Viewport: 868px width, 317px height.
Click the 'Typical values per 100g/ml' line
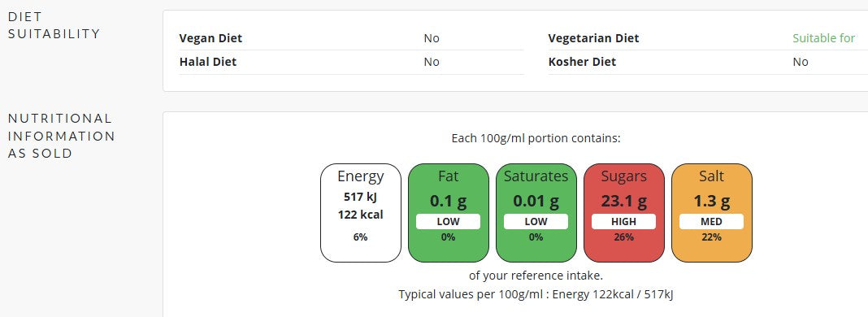(536, 294)
